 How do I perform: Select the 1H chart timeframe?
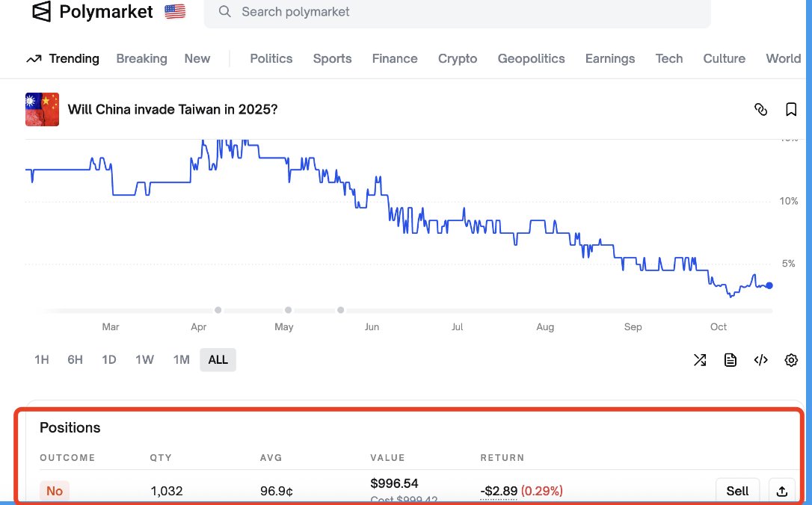[x=42, y=360]
